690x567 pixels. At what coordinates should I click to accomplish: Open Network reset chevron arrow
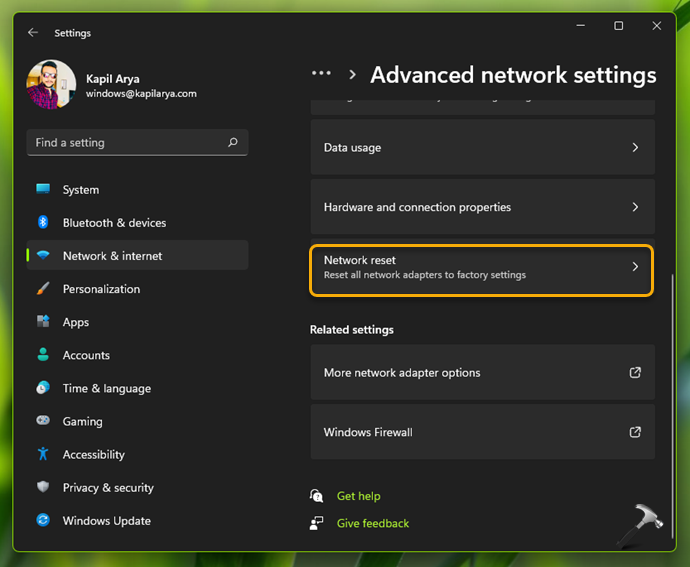[635, 267]
